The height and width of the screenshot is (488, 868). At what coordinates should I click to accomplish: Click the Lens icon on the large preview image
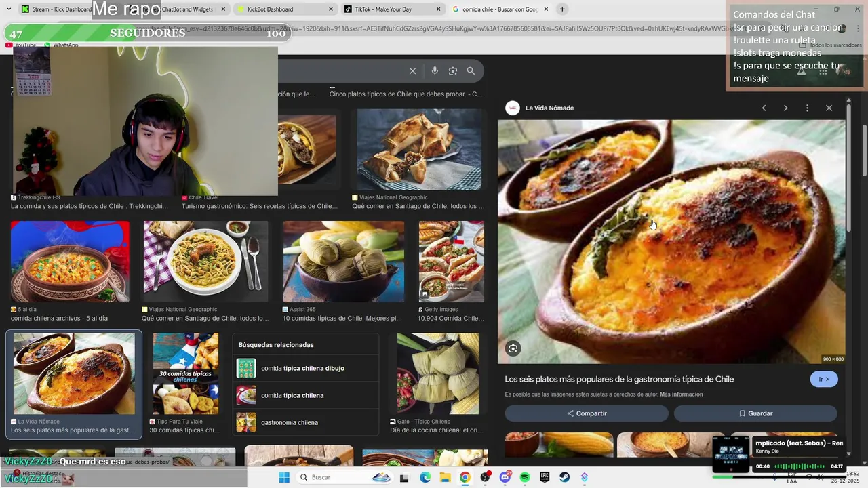[x=513, y=348]
